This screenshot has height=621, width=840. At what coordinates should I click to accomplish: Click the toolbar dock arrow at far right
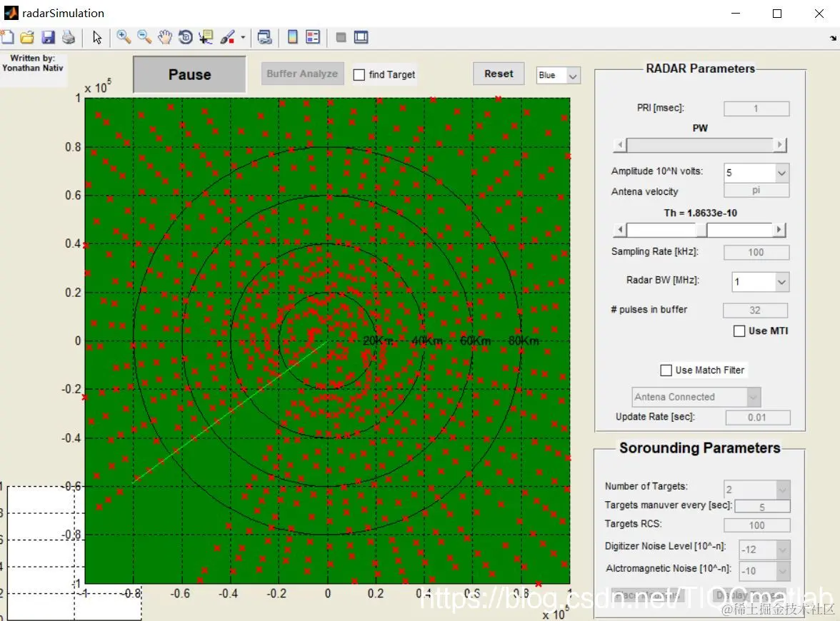point(833,37)
